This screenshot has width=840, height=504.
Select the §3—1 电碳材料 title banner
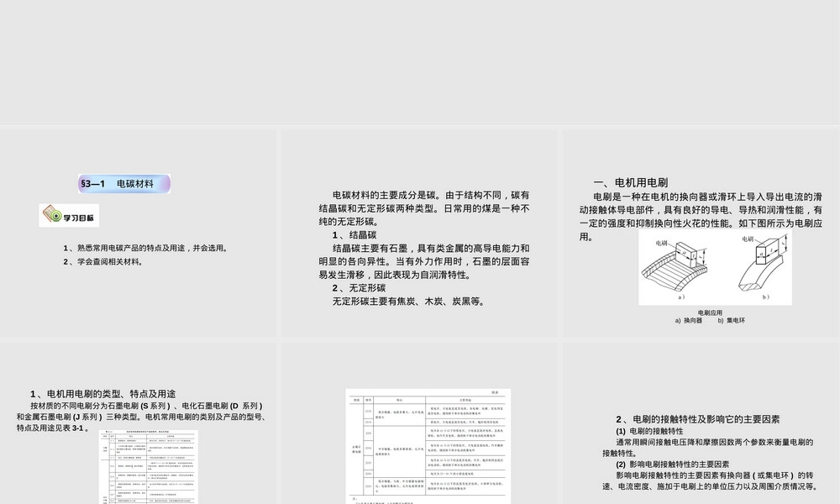(x=124, y=184)
